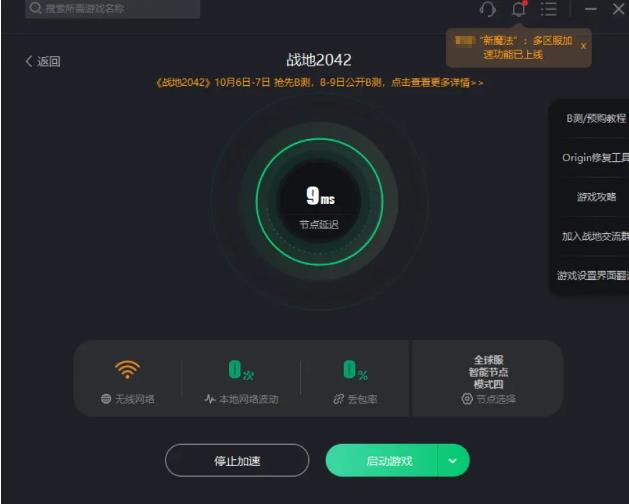Open the 战地2042 beta details link
This screenshot has width=629, height=504.
(319, 83)
